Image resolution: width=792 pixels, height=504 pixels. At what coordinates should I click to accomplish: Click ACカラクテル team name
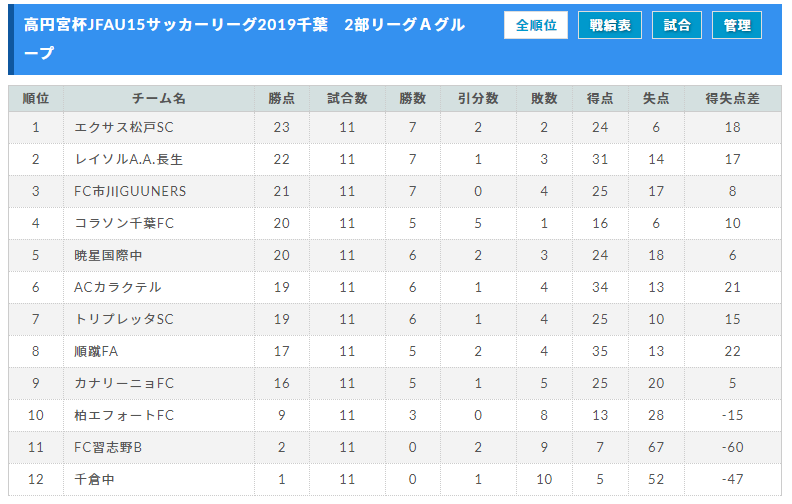click(x=117, y=287)
